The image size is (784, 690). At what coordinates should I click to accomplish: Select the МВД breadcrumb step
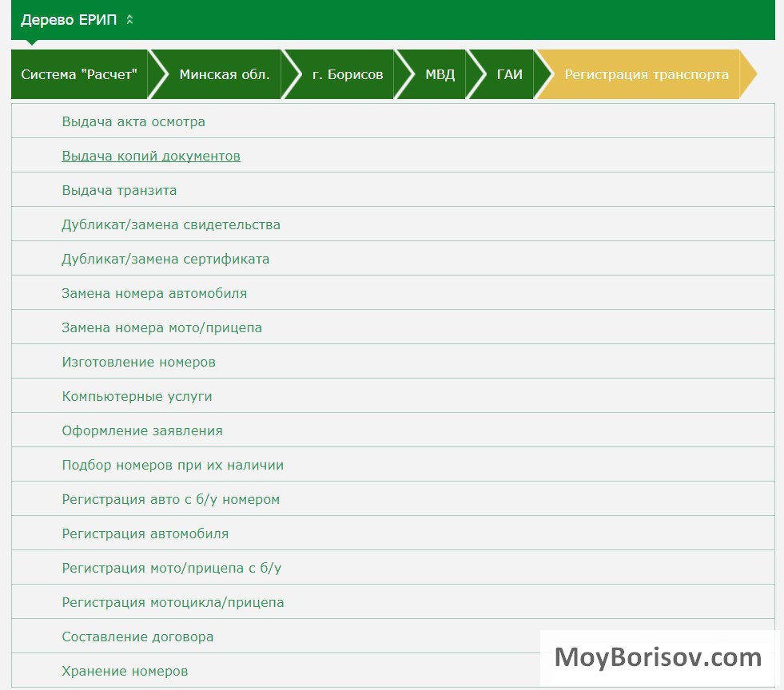point(440,74)
